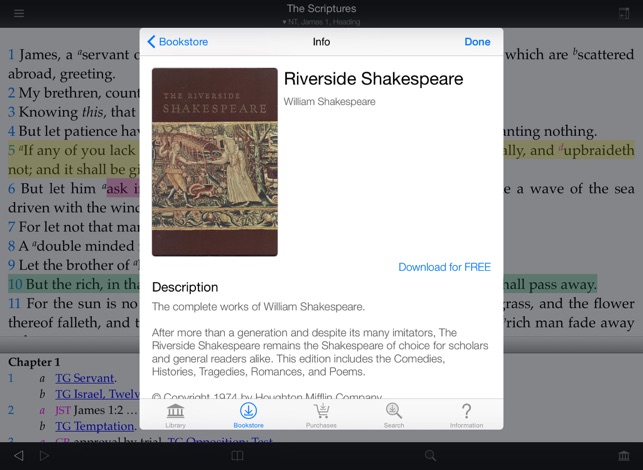Open the library building icon bottom right

click(x=624, y=456)
